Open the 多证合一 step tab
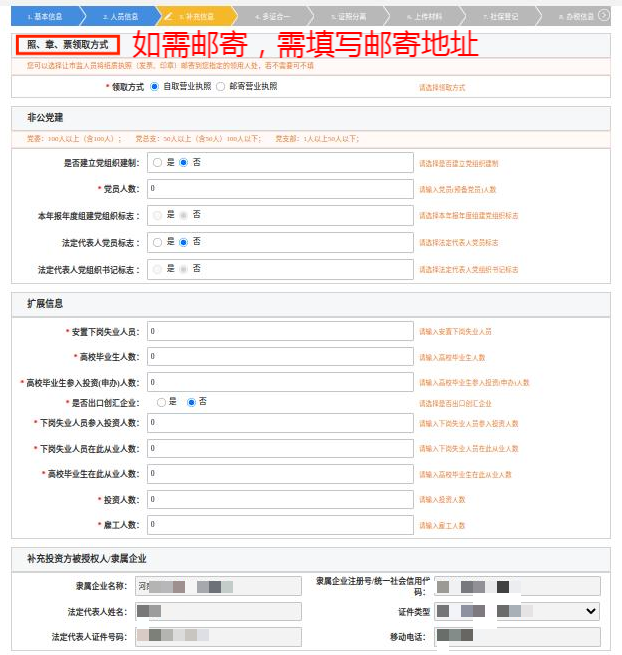 [272, 16]
